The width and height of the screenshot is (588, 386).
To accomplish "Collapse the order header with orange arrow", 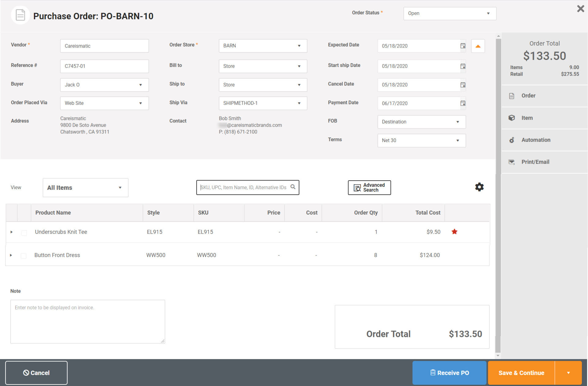I will pyautogui.click(x=478, y=46).
